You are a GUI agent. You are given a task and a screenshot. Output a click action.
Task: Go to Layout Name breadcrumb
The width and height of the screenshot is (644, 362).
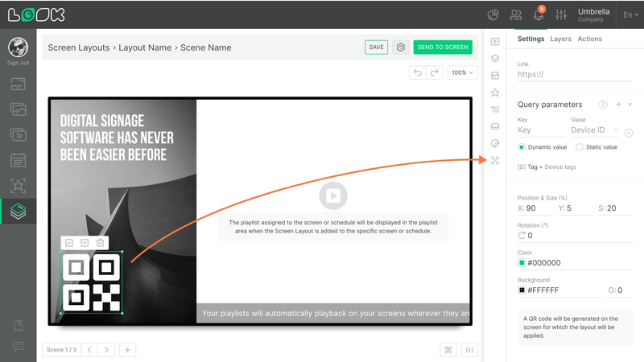tap(145, 47)
